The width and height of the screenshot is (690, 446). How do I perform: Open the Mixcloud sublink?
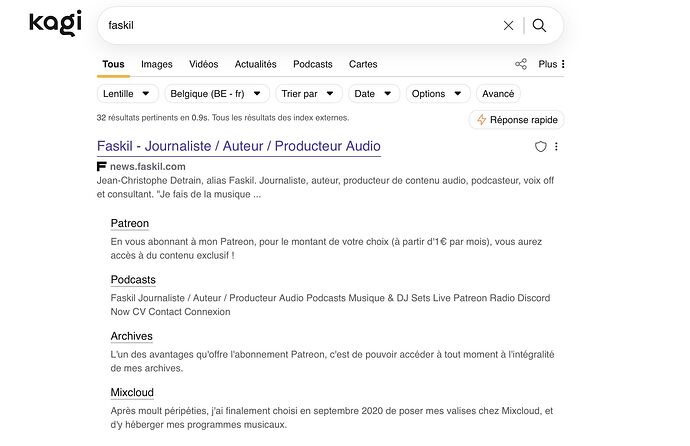[132, 392]
